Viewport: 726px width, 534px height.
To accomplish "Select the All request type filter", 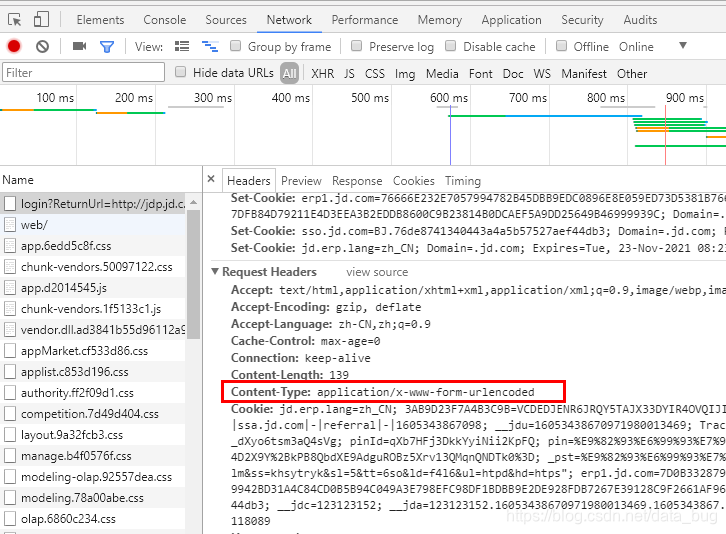I will (289, 73).
